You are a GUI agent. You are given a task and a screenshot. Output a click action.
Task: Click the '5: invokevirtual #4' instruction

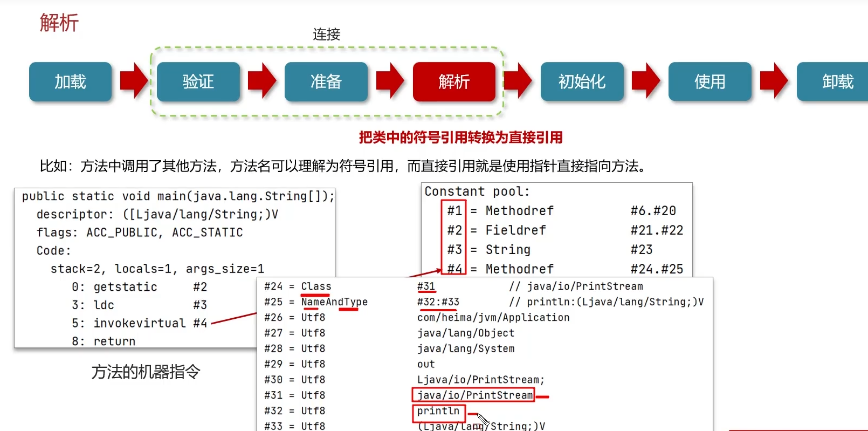pyautogui.click(x=140, y=323)
